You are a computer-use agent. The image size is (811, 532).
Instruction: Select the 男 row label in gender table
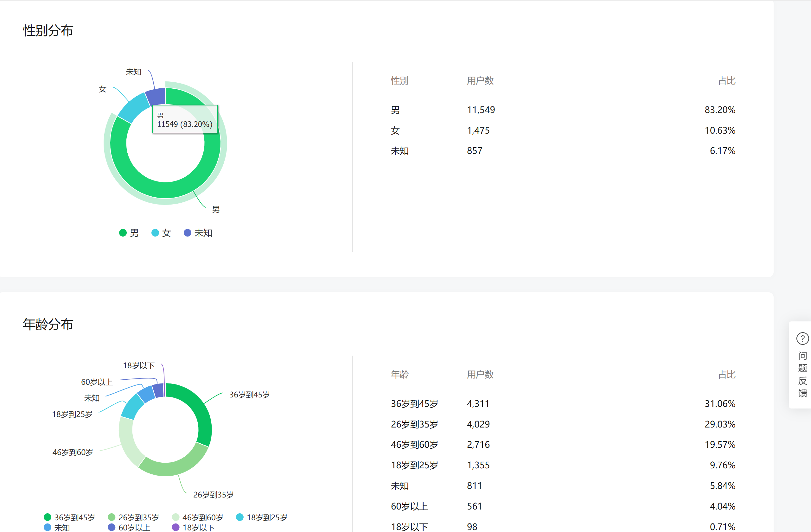(x=395, y=110)
